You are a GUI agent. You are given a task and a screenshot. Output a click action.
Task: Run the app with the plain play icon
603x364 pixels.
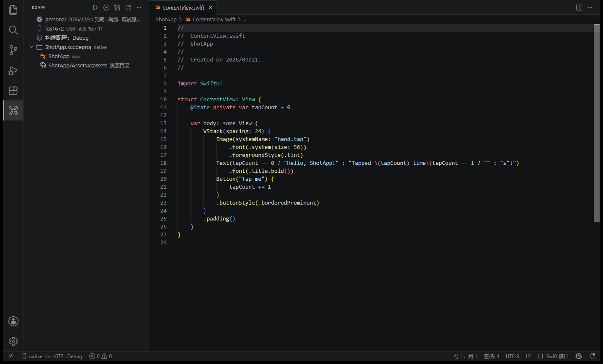coord(95,8)
